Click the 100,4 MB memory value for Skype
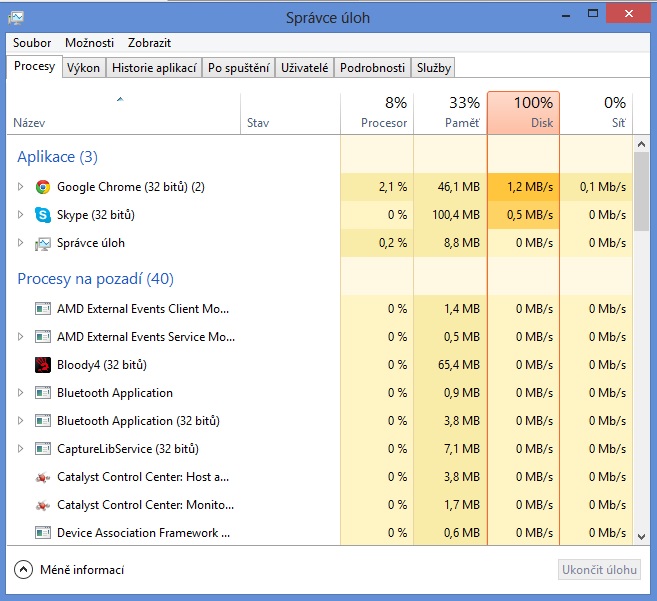This screenshot has height=601, width=657. click(x=456, y=215)
